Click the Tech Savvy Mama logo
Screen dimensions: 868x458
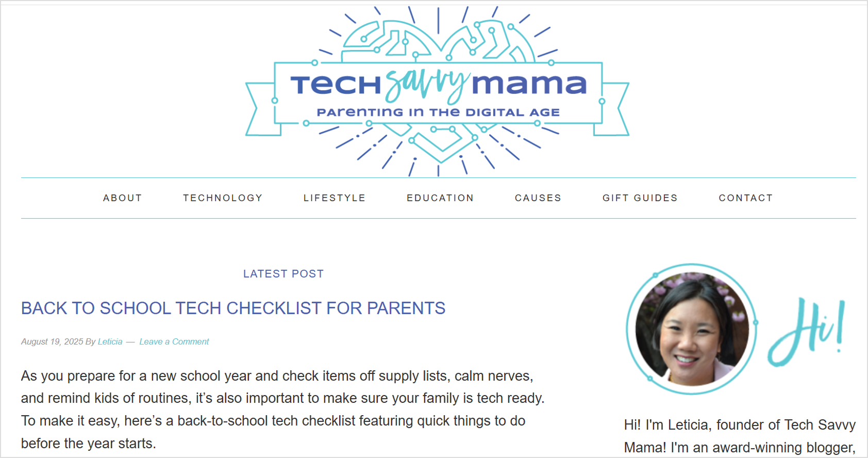coord(438,91)
